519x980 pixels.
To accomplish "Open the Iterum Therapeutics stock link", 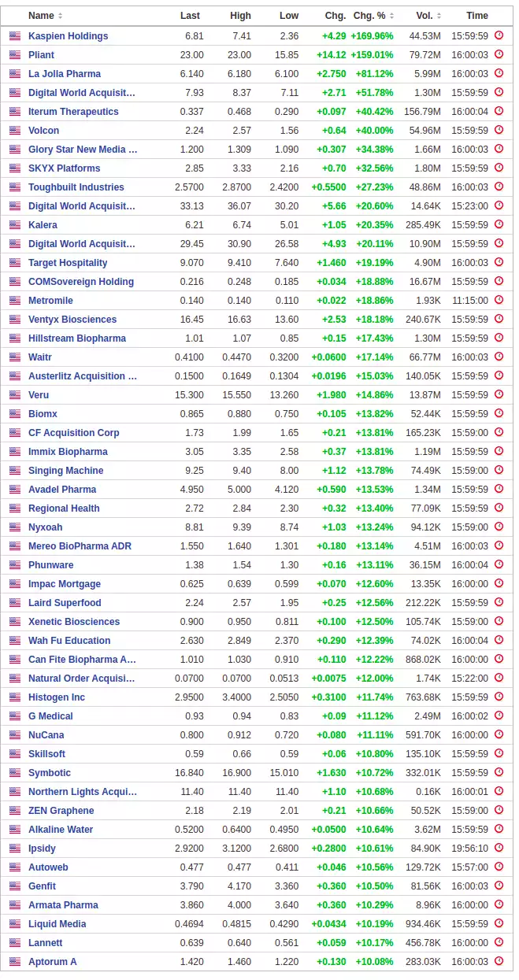I will point(73,112).
